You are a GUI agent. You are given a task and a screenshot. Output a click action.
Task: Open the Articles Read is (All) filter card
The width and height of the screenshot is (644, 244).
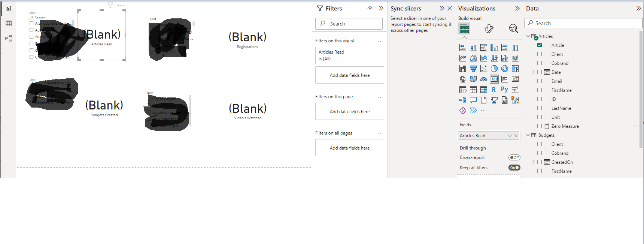click(x=350, y=55)
